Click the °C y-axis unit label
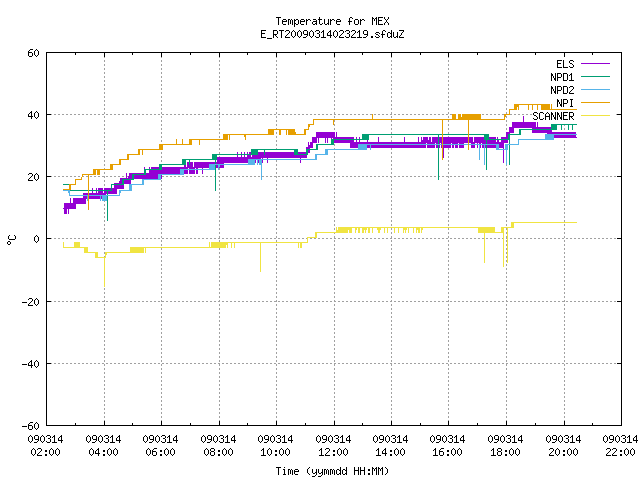Viewport: 640px width, 480px height. click(x=11, y=240)
